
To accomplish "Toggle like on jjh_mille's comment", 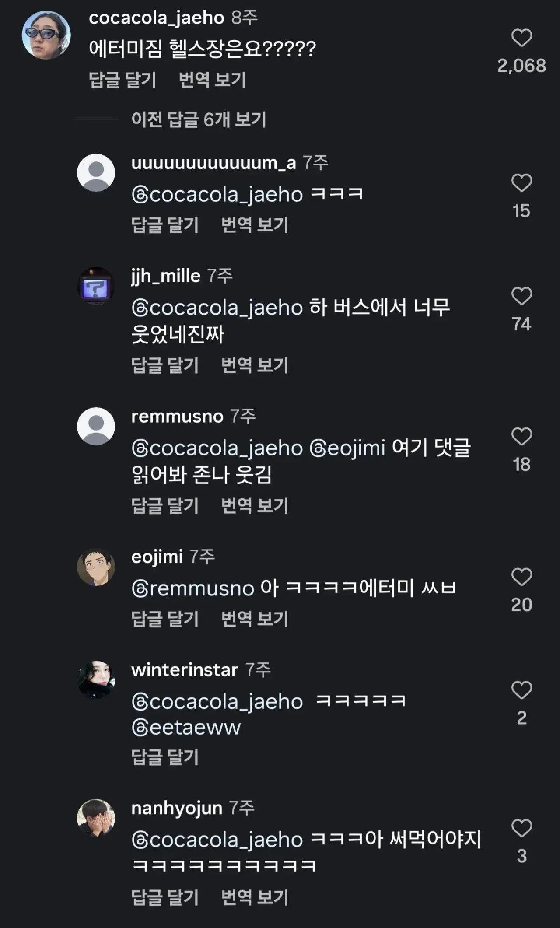I will 522,296.
